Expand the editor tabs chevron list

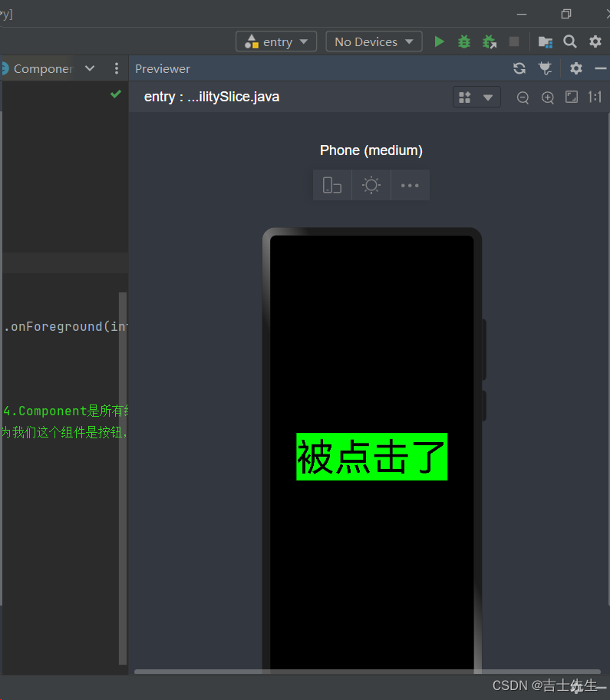coord(90,68)
